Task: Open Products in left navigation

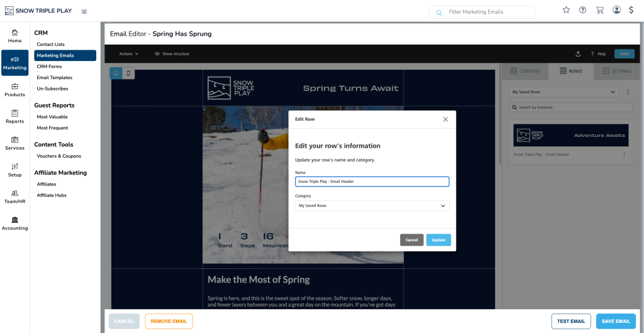Action: [x=14, y=90]
